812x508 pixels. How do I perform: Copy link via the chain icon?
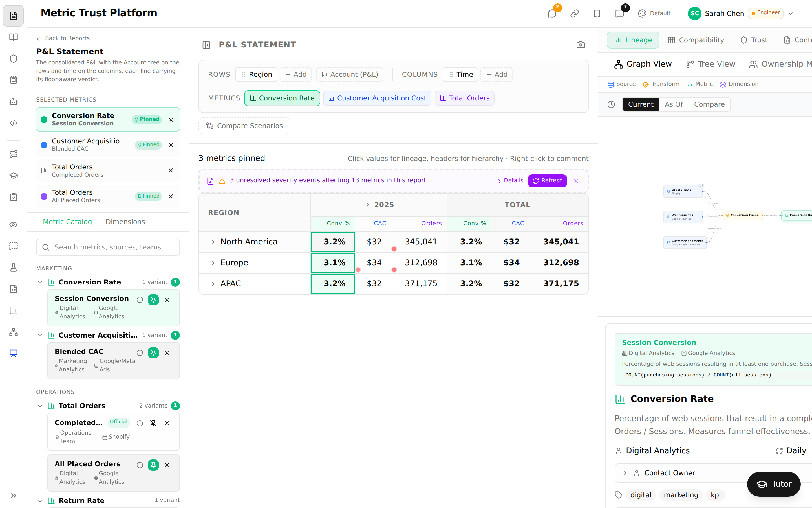tap(574, 14)
